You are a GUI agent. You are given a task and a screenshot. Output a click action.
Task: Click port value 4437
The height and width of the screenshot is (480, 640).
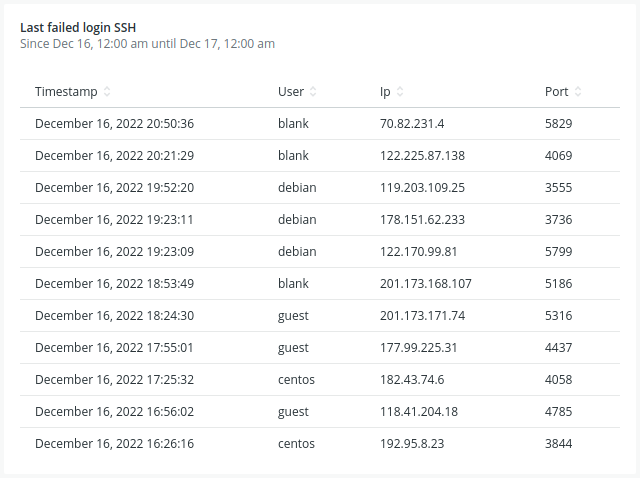click(x=558, y=348)
